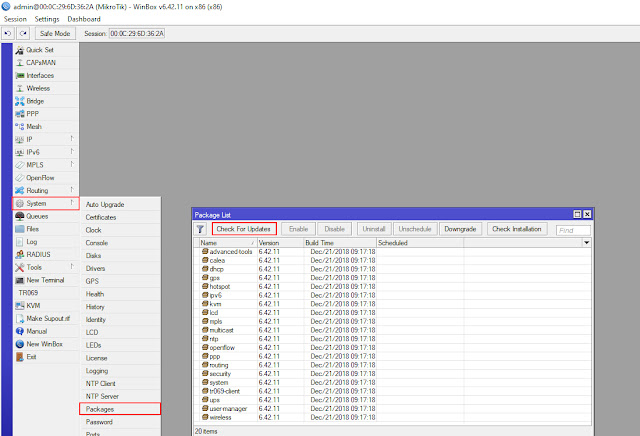Open Files from sidebar

coord(46,229)
